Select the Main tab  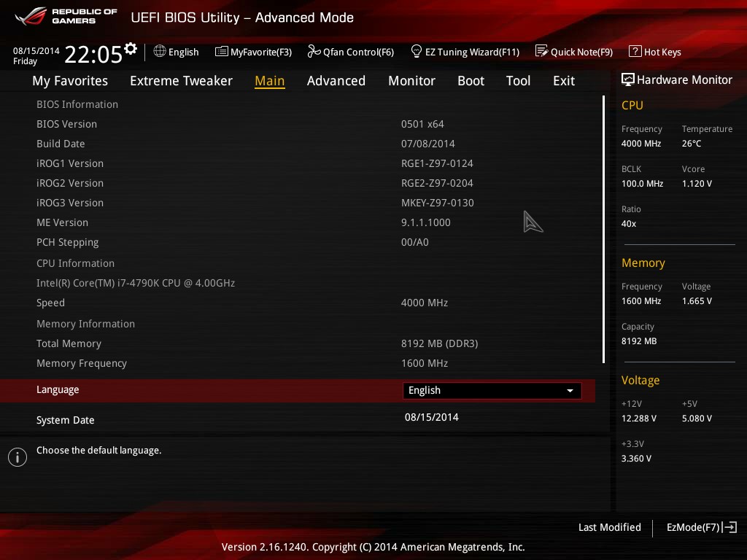click(270, 81)
